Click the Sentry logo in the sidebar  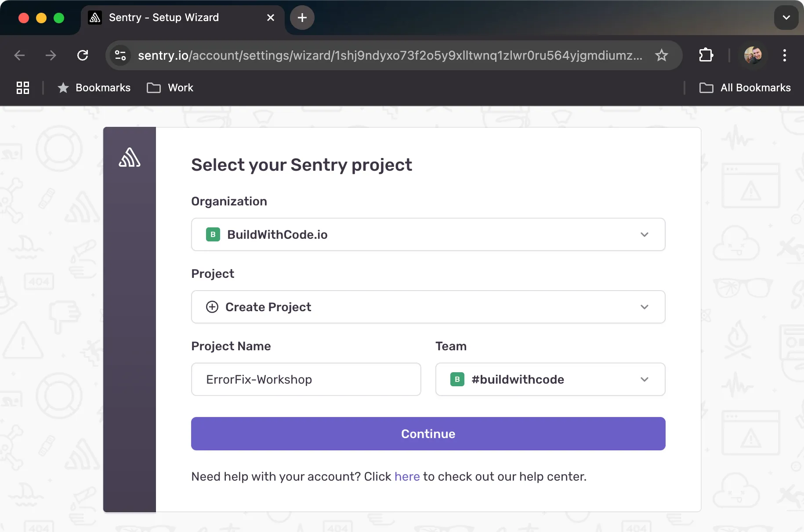coord(129,158)
